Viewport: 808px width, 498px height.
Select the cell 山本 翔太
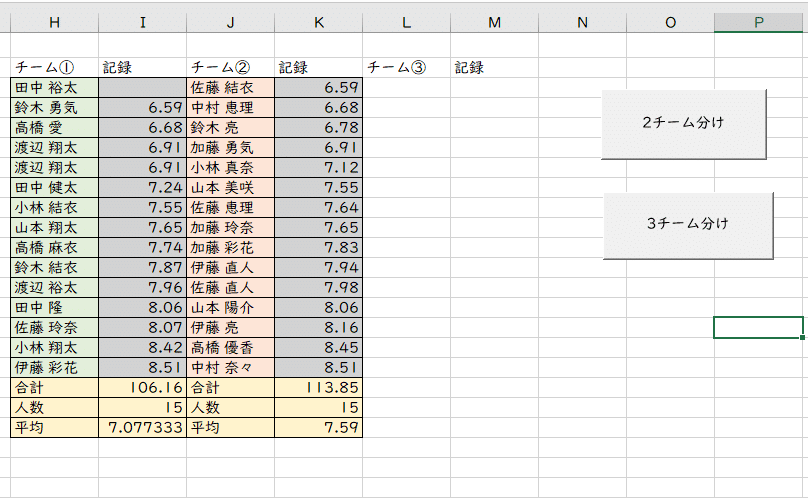pyautogui.click(x=54, y=228)
